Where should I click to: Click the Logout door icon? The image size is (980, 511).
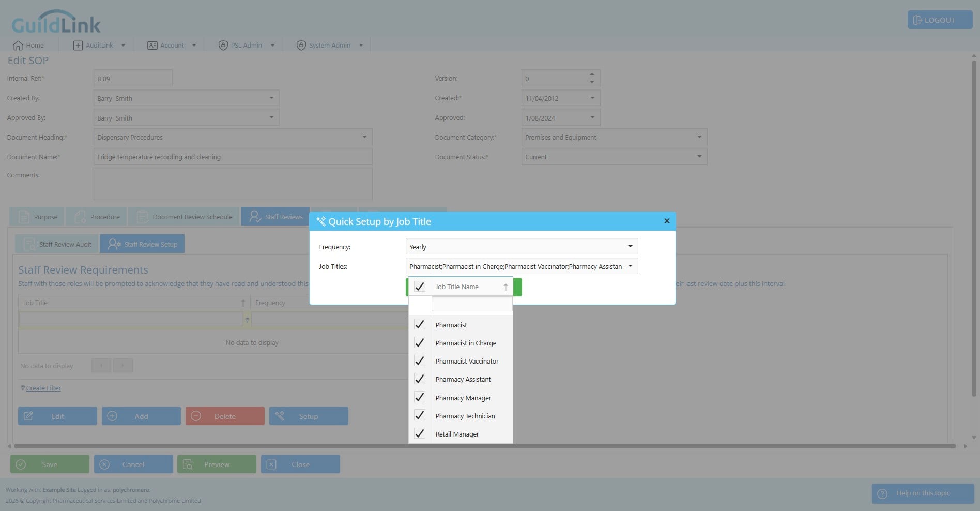click(917, 20)
